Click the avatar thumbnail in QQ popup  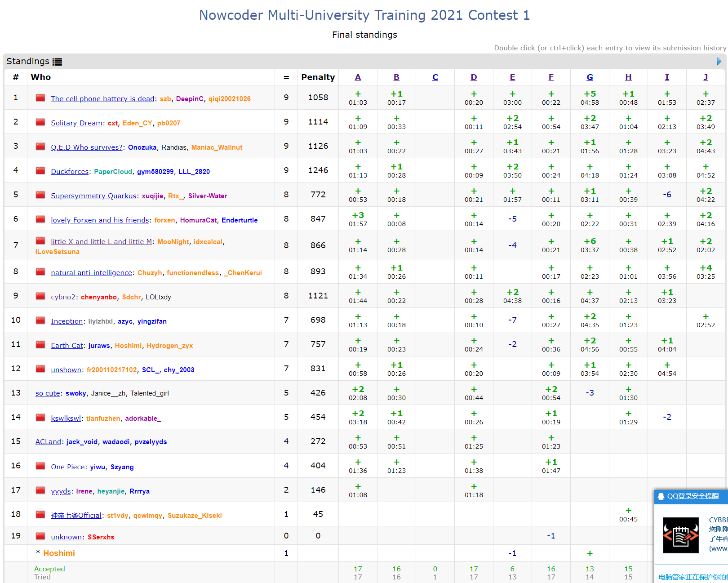pyautogui.click(x=680, y=535)
